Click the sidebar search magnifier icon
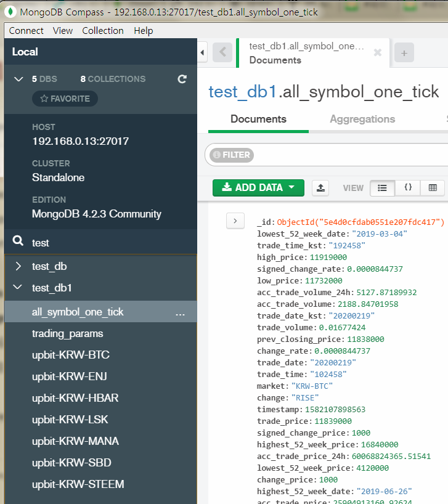 (18, 240)
